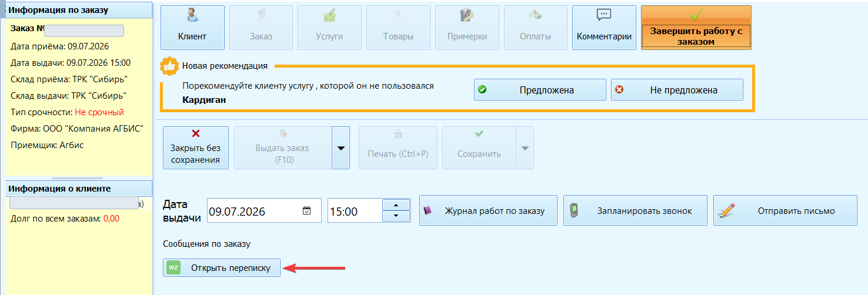Open calendar picker in Дата выдачи field
The width and height of the screenshot is (868, 295).
[x=307, y=211]
